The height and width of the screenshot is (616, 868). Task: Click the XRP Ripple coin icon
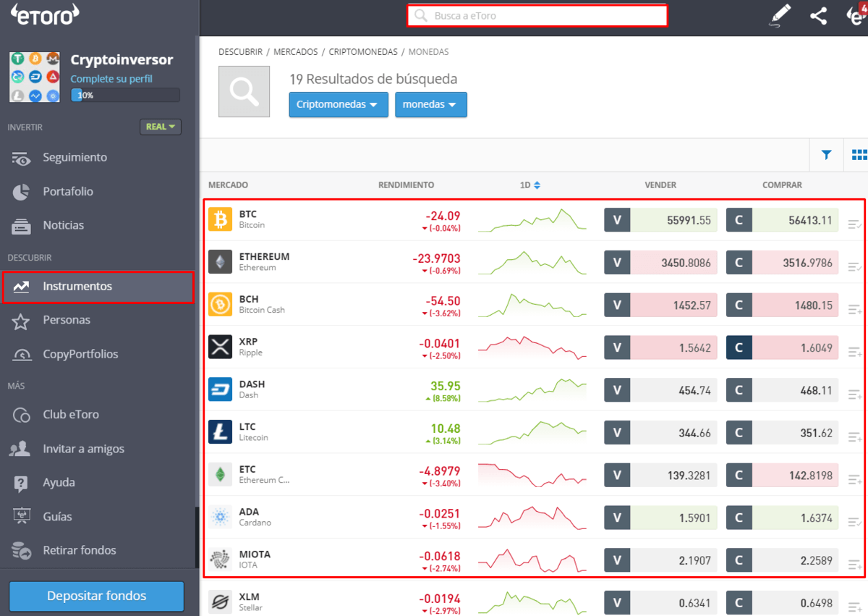[220, 347]
